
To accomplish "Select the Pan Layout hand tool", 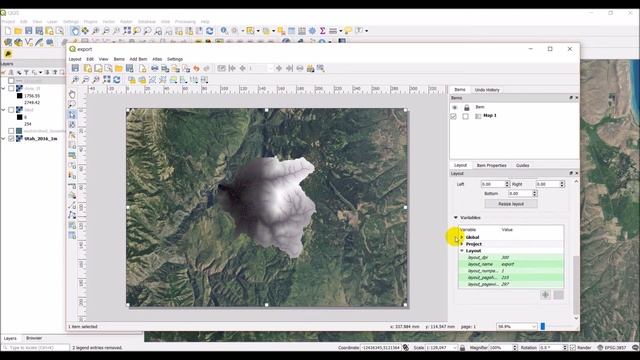I will [x=72, y=94].
